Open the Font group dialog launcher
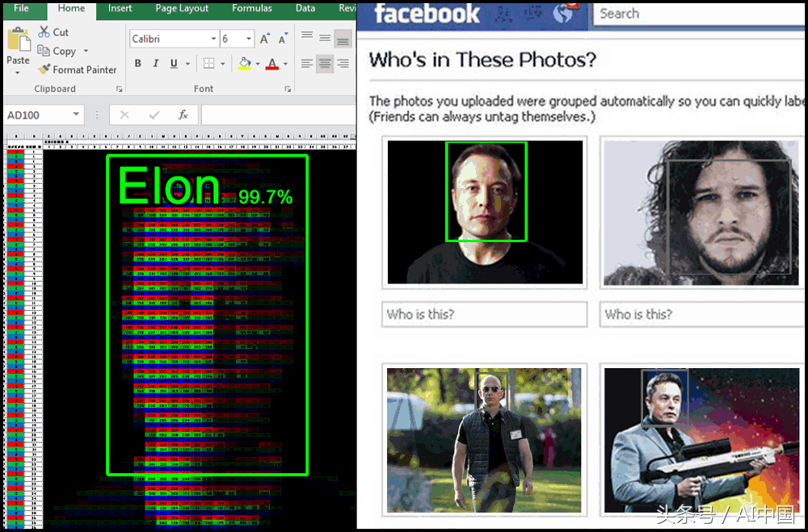Image resolution: width=808 pixels, height=532 pixels. pos(288,89)
